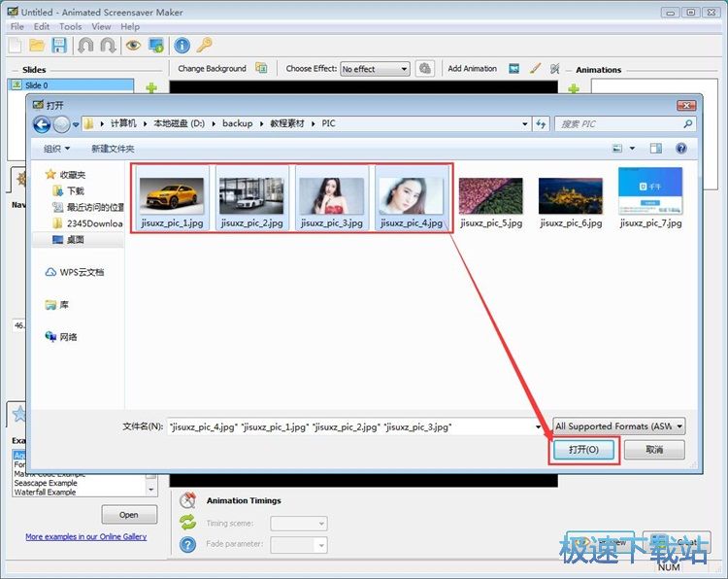Image resolution: width=728 pixels, height=579 pixels.
Task: Click the Animation Timings clock icon
Action: tap(187, 500)
